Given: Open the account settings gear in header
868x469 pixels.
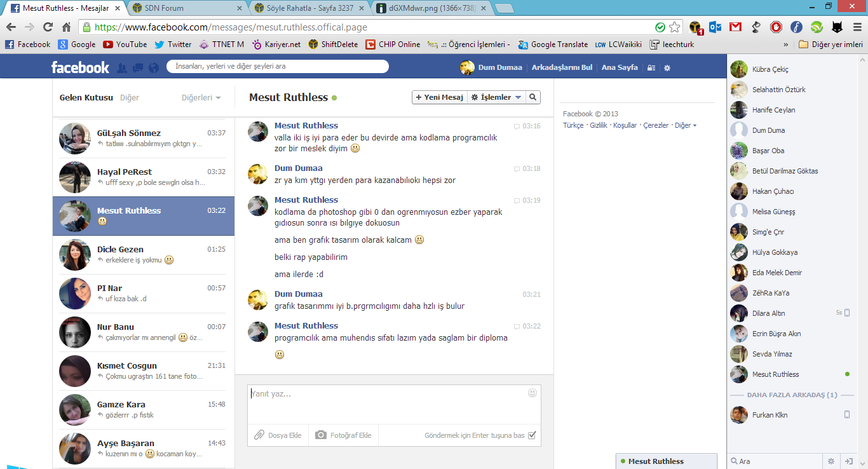Looking at the screenshot, I should tap(667, 68).
